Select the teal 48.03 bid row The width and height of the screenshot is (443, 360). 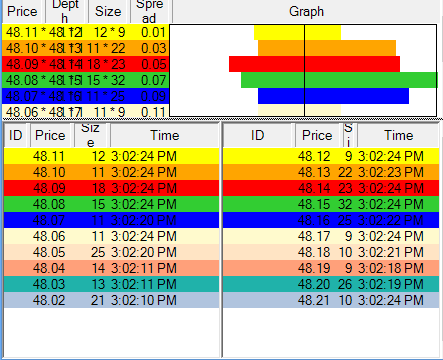coord(111,284)
